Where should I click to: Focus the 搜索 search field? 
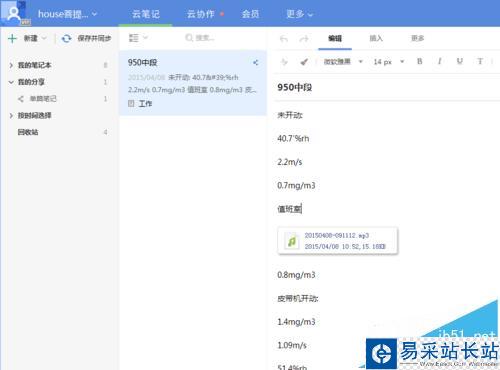pyautogui.click(x=205, y=38)
